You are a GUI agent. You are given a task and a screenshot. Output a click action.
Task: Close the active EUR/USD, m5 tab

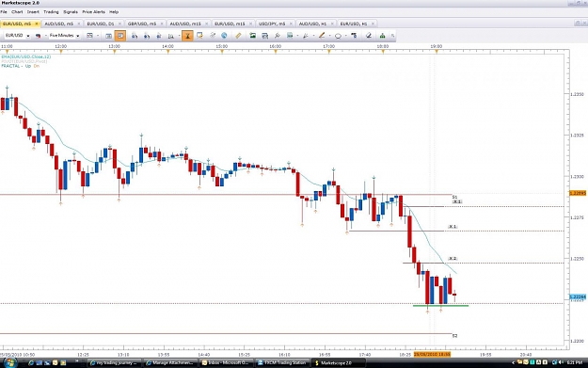[x=37, y=24]
